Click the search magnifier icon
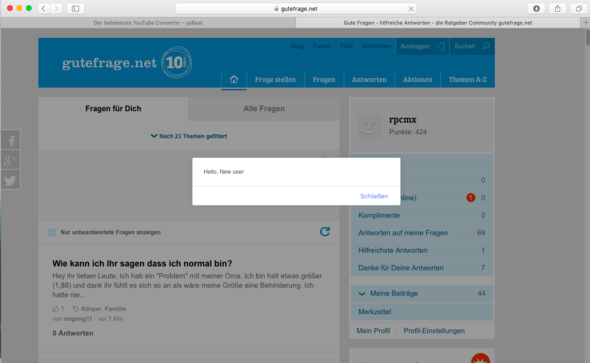The width and height of the screenshot is (590, 363). [x=486, y=46]
